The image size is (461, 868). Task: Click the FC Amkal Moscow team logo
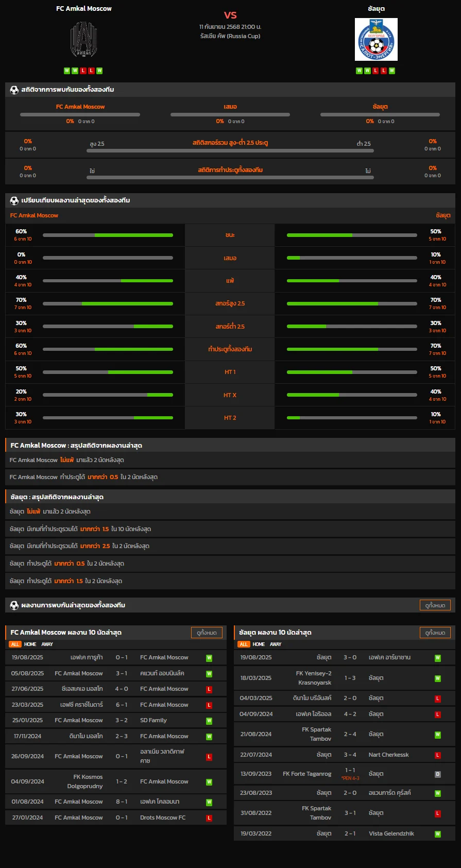83,40
